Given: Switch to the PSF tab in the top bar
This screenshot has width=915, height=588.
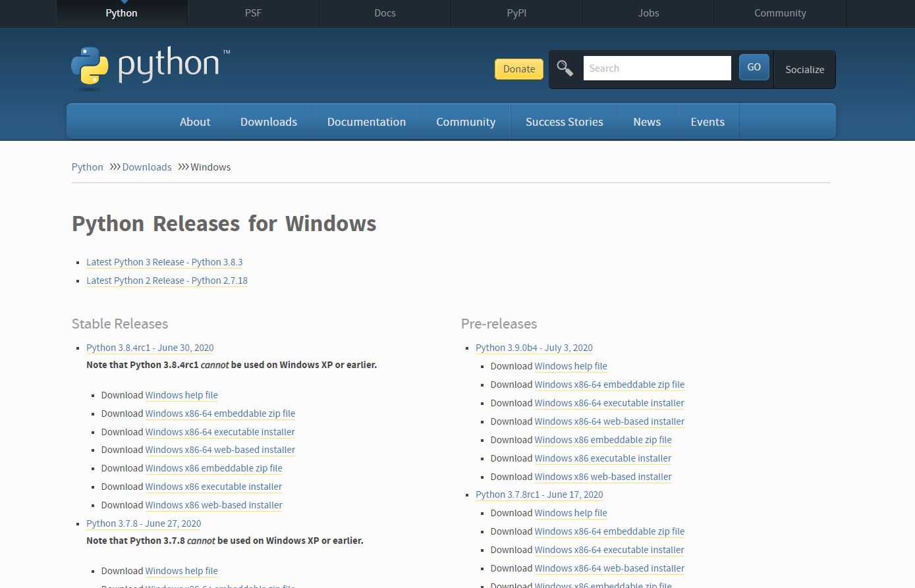Looking at the screenshot, I should [x=254, y=13].
